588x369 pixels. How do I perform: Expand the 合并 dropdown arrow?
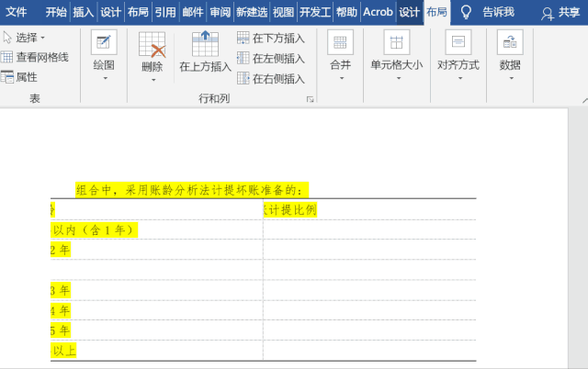342,78
